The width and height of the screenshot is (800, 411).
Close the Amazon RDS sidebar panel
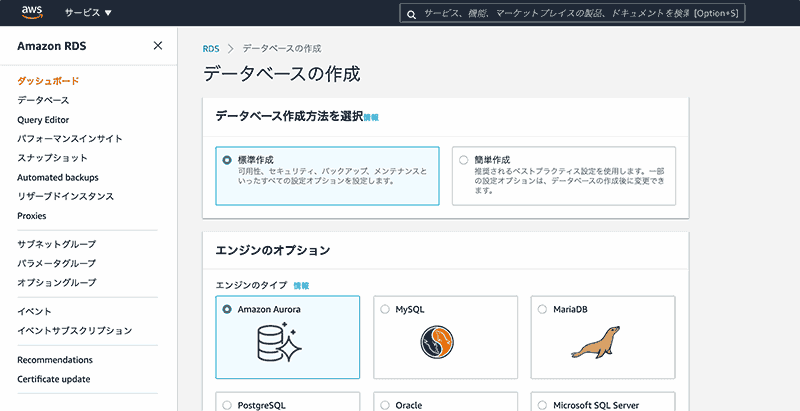pos(158,45)
